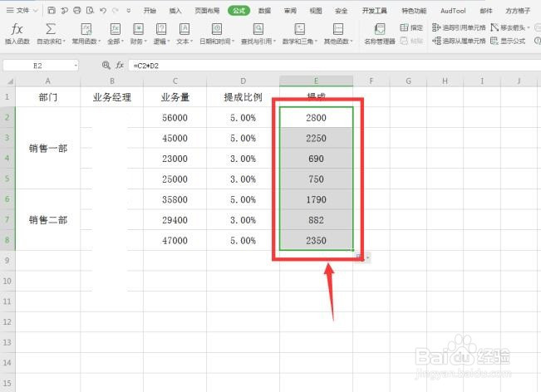Click 移去箭头 remove arrows icon

[494, 27]
